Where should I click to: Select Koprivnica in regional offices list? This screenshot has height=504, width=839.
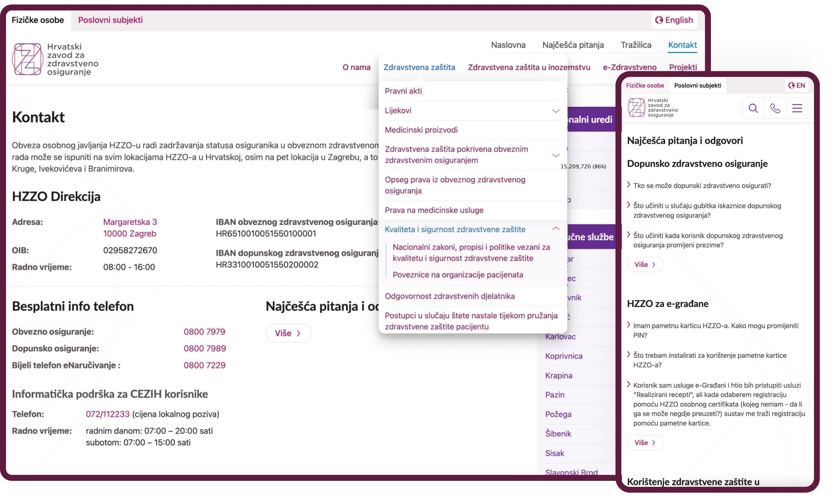[563, 356]
